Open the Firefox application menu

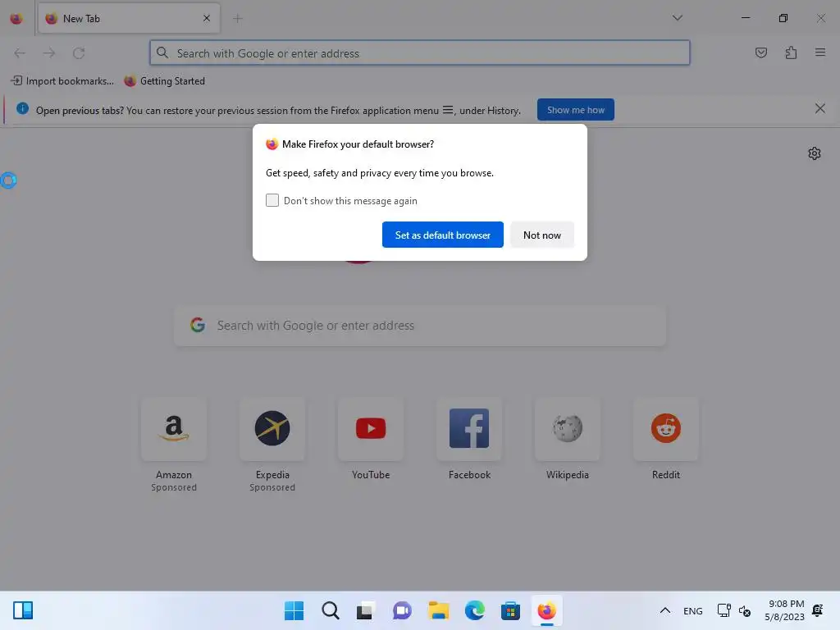coord(819,52)
